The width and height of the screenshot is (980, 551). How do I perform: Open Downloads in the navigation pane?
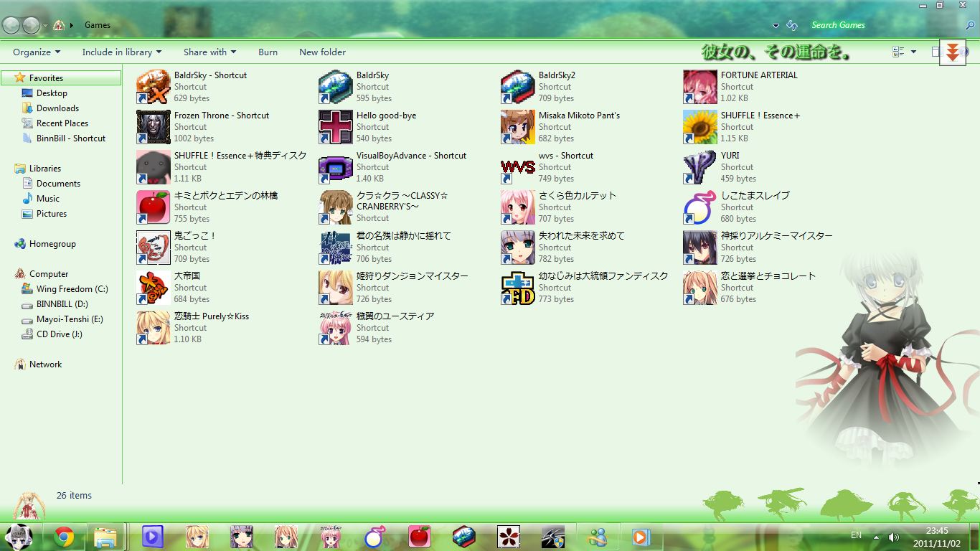(57, 108)
